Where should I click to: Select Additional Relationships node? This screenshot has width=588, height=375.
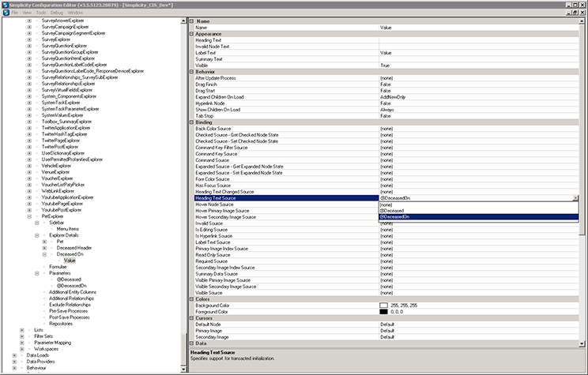72,298
